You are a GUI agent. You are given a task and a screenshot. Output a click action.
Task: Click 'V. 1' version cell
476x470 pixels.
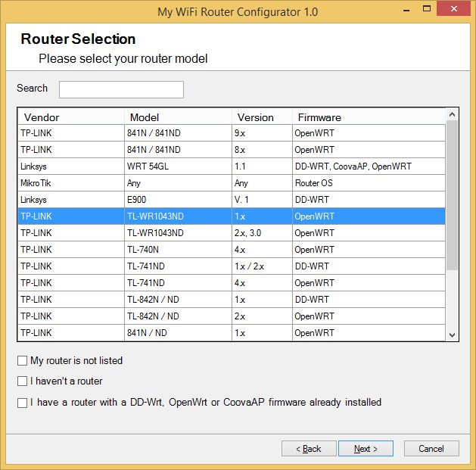click(x=262, y=200)
